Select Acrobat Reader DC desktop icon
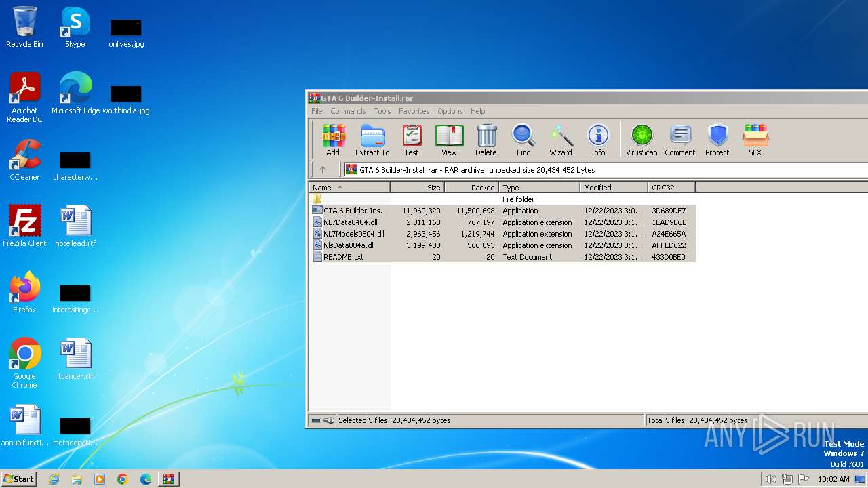The image size is (868, 488). coord(24,98)
